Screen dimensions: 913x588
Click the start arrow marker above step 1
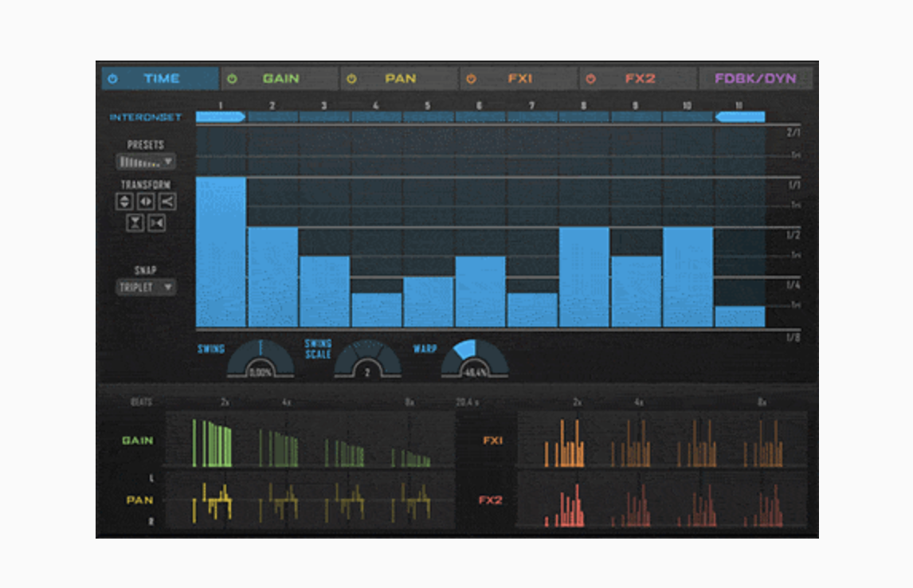pyautogui.click(x=221, y=117)
